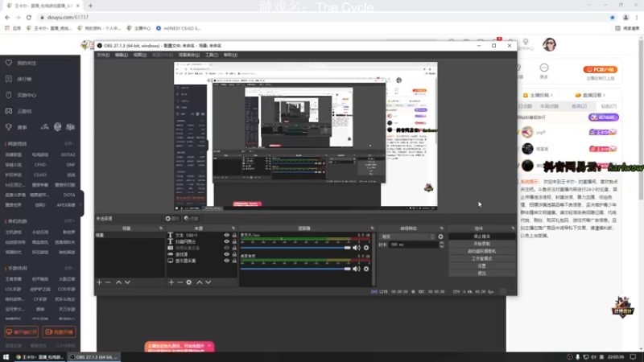Click 停止推流 in the OBS controls
The height and width of the screenshot is (362, 644).
click(x=481, y=237)
